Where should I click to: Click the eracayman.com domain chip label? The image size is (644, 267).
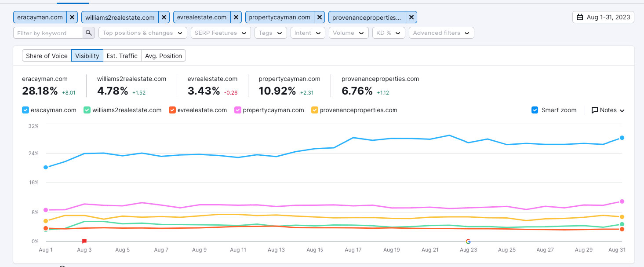(40, 17)
